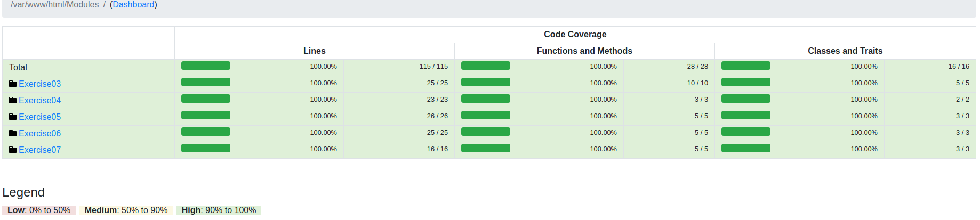Click the folder icon beside Exercise05
Screen dimensions: 980x220
(x=13, y=117)
